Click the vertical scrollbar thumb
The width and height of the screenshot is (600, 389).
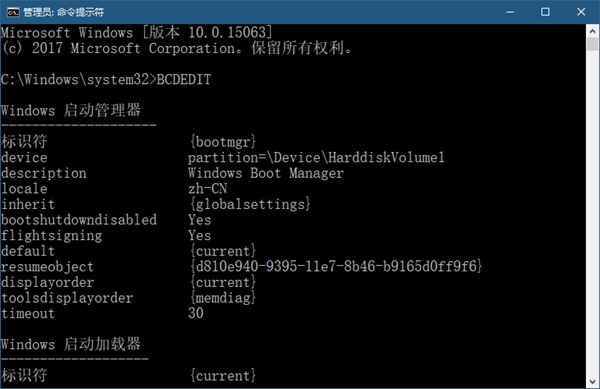(x=592, y=44)
